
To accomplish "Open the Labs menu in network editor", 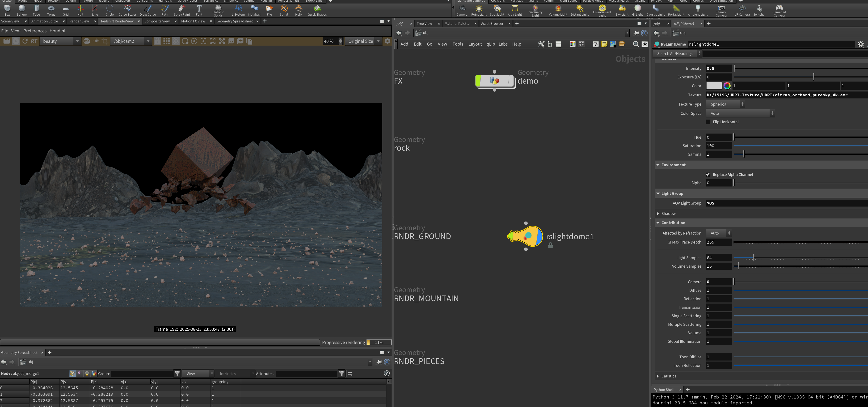I will tap(503, 44).
